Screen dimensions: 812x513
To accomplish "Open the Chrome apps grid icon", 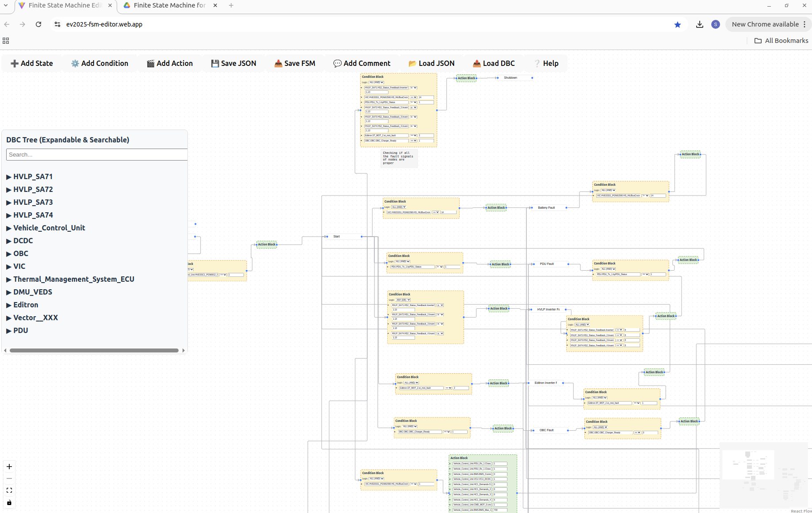I will coord(6,41).
